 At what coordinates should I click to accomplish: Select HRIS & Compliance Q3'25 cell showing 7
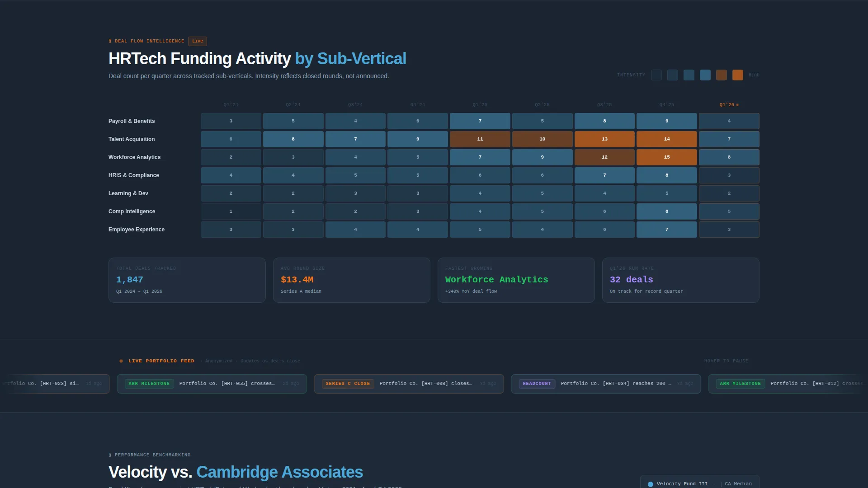click(604, 175)
